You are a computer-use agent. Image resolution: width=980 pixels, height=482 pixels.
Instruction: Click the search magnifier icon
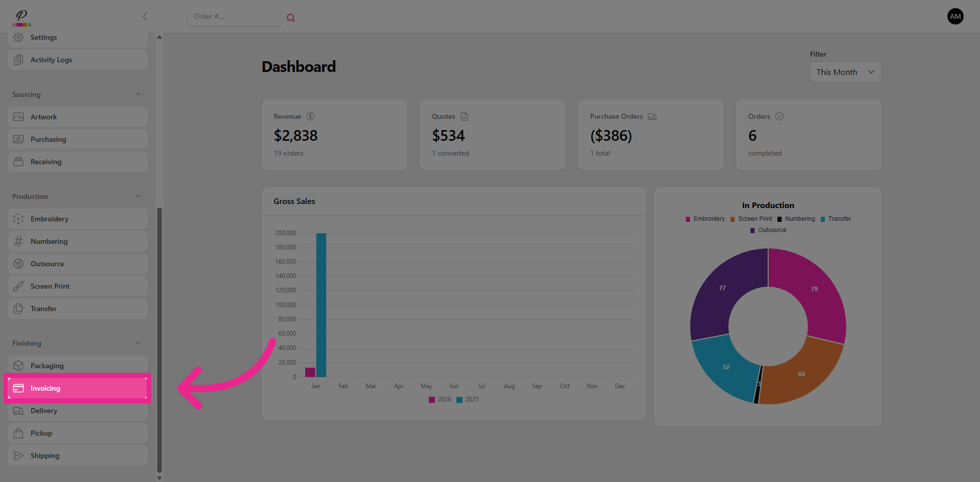[x=291, y=18]
